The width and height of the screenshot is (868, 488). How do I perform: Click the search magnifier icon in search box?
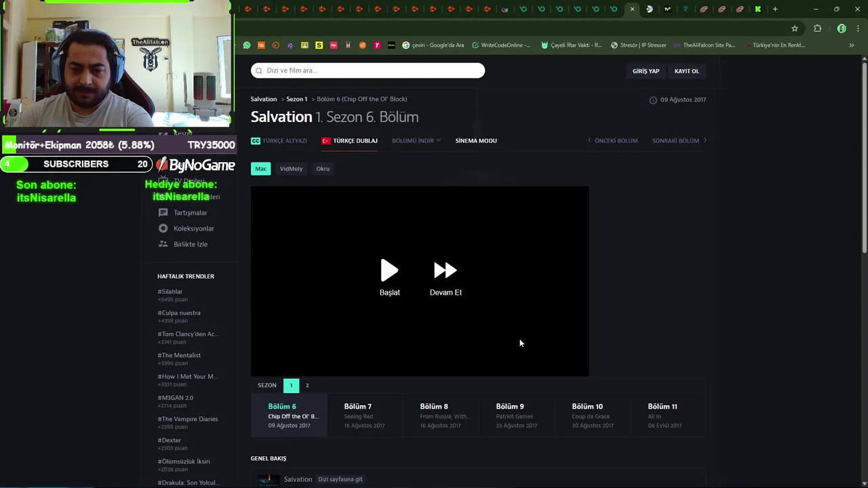coord(258,70)
